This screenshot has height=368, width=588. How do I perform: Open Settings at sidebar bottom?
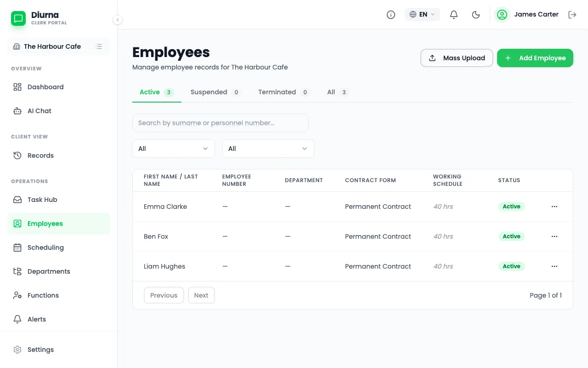[x=59, y=350]
